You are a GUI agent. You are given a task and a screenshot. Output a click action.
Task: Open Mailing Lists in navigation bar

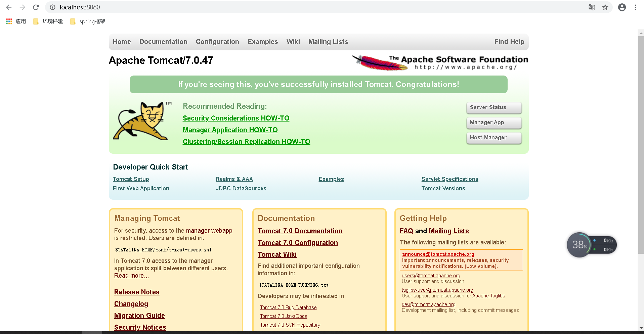pyautogui.click(x=328, y=42)
